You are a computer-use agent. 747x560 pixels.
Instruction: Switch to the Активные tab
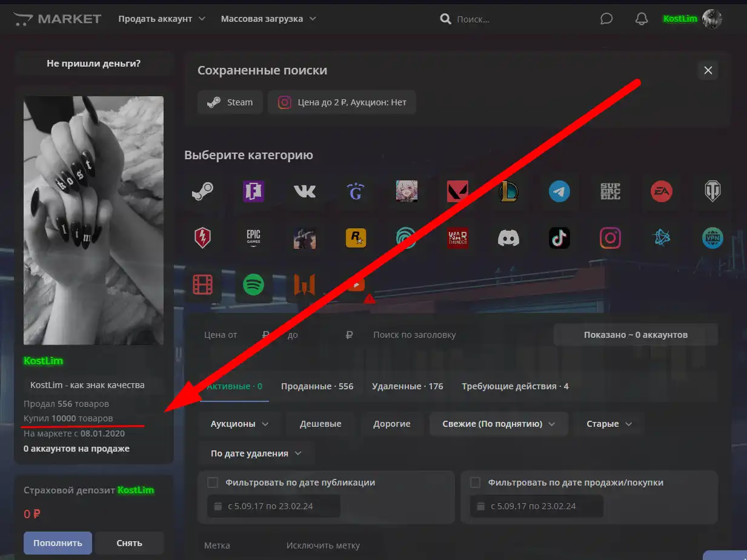[x=234, y=386]
